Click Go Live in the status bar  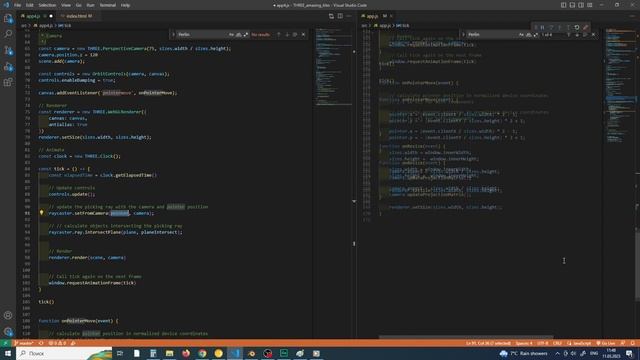[606, 343]
